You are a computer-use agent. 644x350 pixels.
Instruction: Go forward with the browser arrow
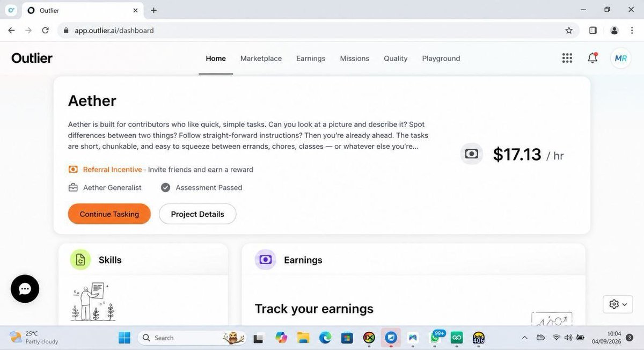pos(28,31)
